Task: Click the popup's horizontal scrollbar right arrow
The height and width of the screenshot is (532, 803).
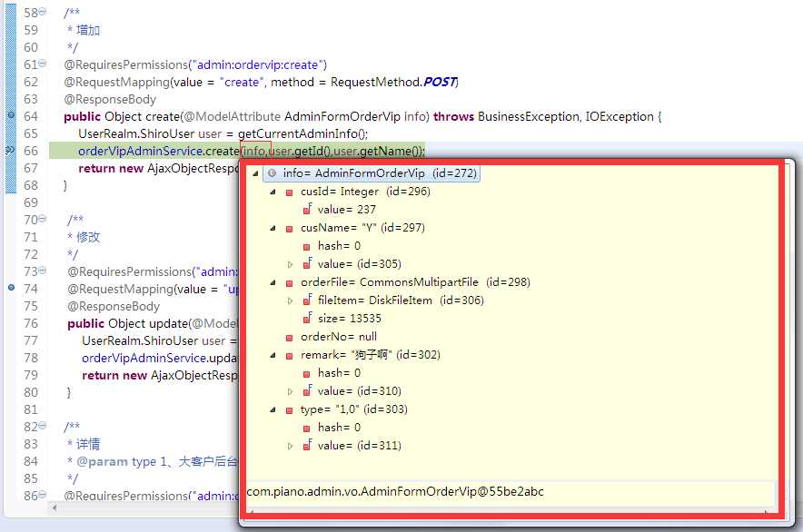Action: tap(766, 511)
